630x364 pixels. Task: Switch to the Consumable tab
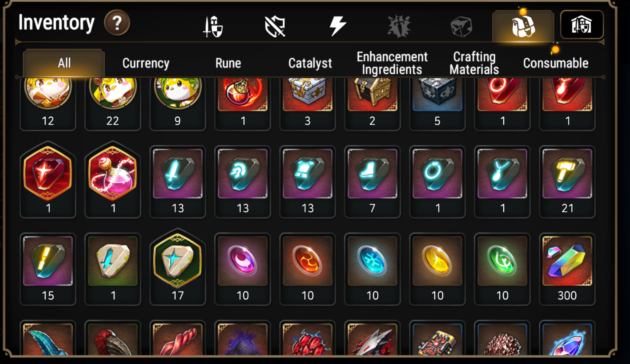click(x=556, y=63)
